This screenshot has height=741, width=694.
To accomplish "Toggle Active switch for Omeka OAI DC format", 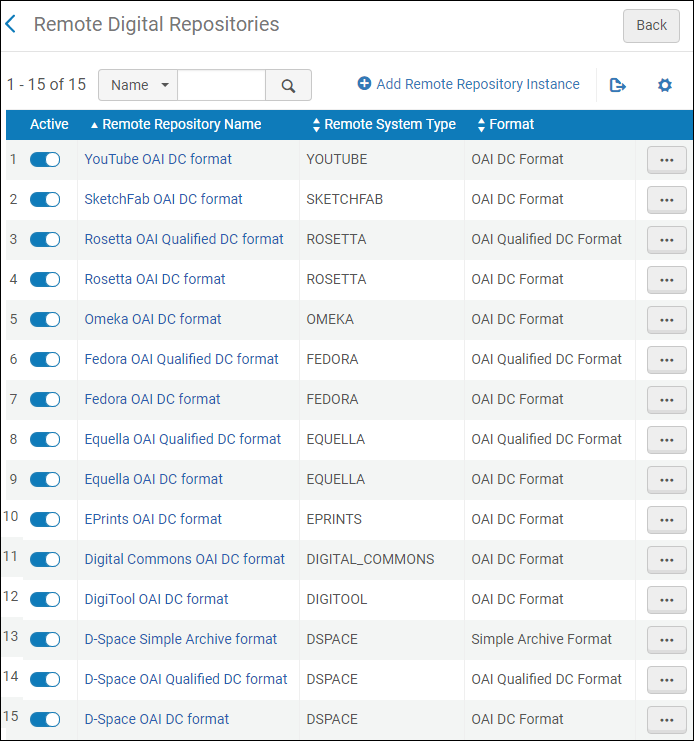I will (x=45, y=319).
